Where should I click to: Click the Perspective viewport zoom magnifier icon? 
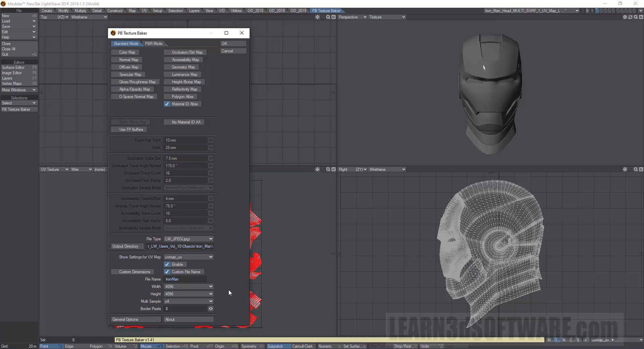636,17
